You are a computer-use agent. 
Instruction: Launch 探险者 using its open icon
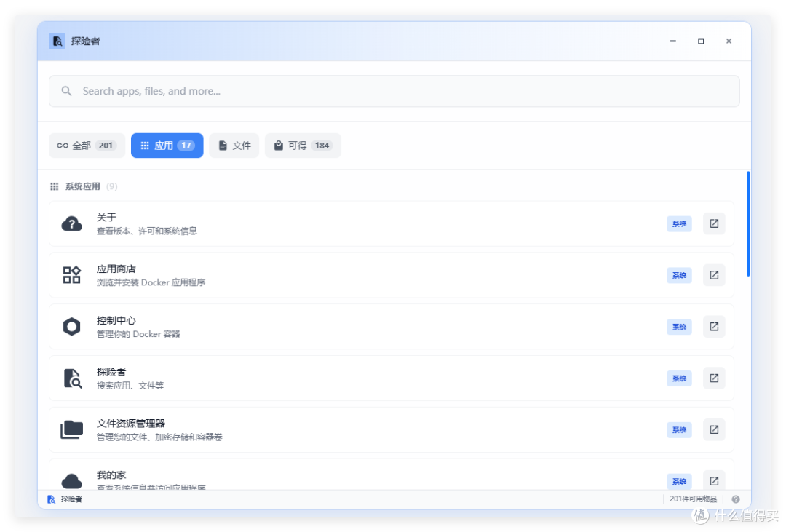coord(714,378)
